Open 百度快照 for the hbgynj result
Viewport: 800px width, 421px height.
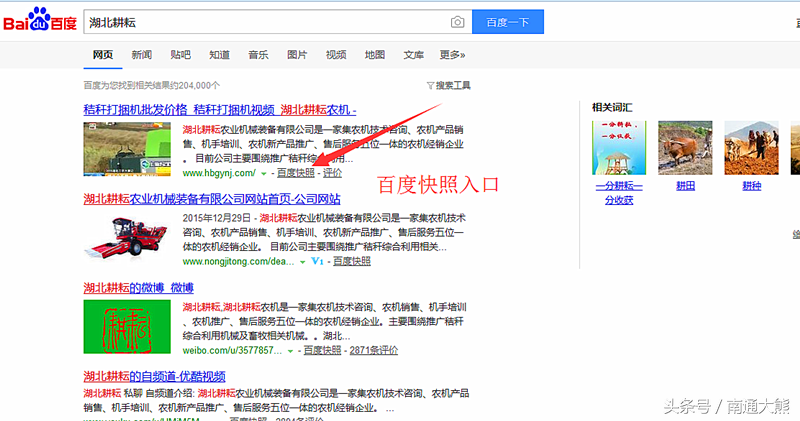295,173
